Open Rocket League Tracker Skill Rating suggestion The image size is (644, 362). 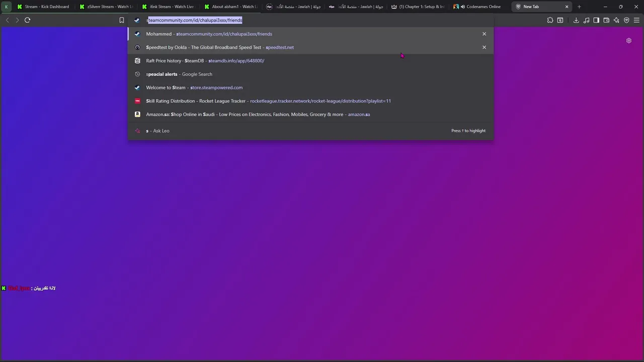coord(310,101)
